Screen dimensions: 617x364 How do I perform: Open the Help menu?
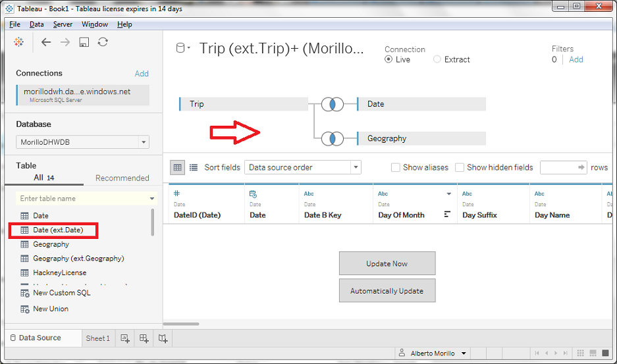(x=124, y=24)
